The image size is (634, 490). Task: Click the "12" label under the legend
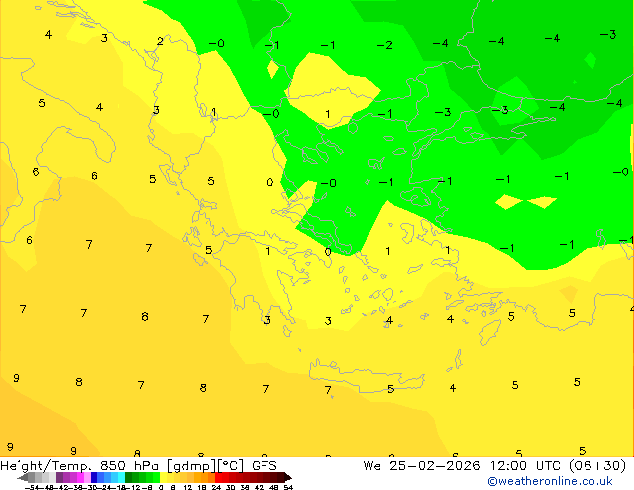click(x=188, y=487)
